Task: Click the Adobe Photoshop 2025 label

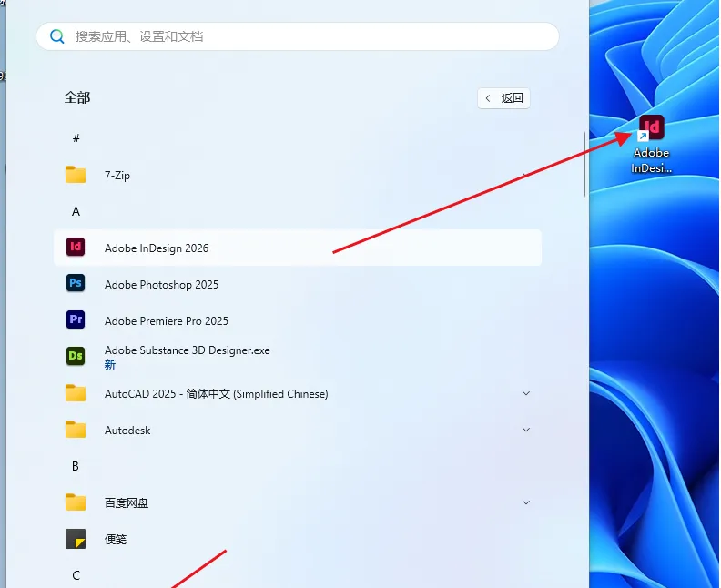Action: point(161,285)
